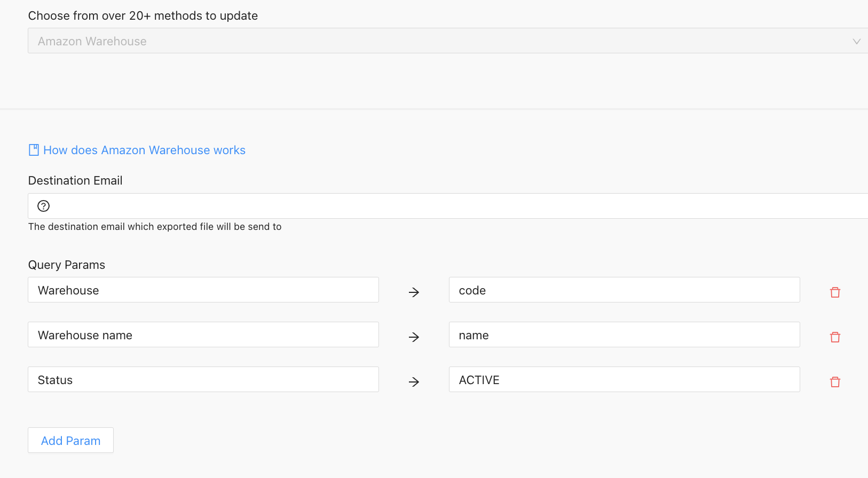Expand the dropdown chevron for update methods

[x=856, y=41]
